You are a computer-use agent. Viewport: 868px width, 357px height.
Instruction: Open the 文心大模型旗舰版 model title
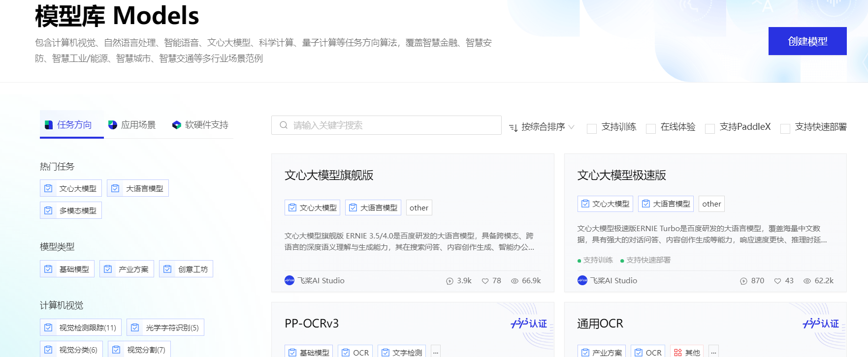point(329,175)
